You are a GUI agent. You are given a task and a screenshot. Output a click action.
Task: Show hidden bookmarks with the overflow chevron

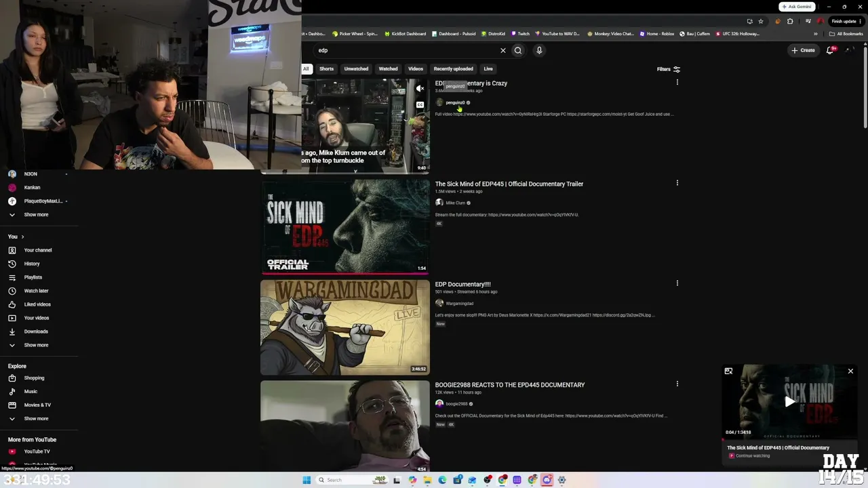point(816,34)
